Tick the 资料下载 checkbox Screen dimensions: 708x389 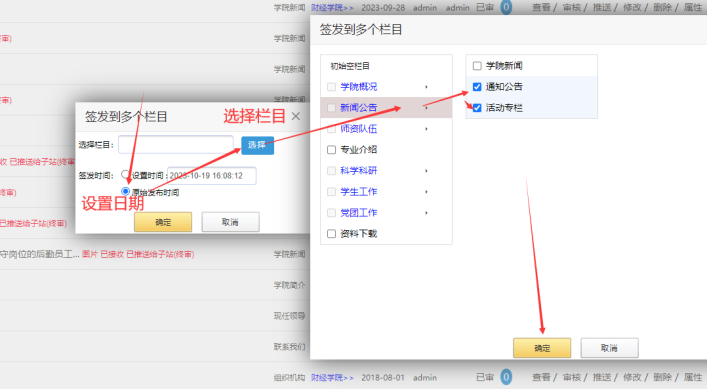click(x=331, y=234)
